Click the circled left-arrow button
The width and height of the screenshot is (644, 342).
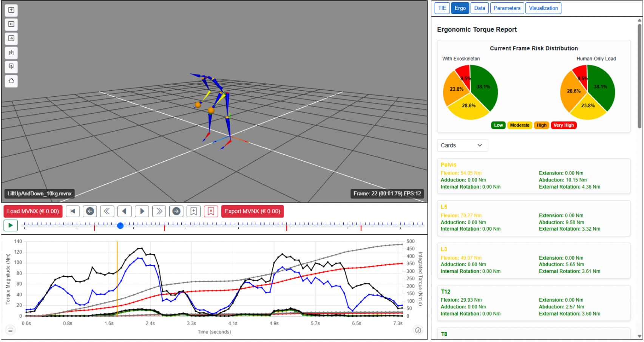90,211
